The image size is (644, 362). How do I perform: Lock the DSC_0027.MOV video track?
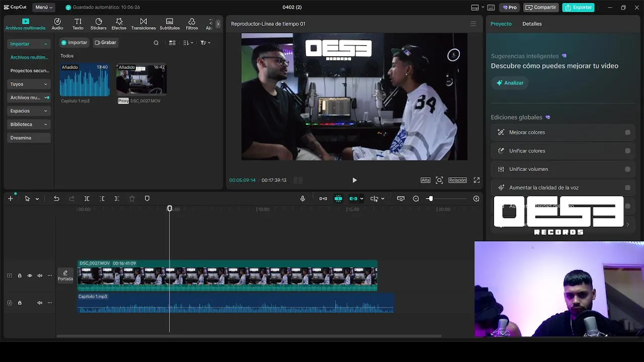click(20, 276)
